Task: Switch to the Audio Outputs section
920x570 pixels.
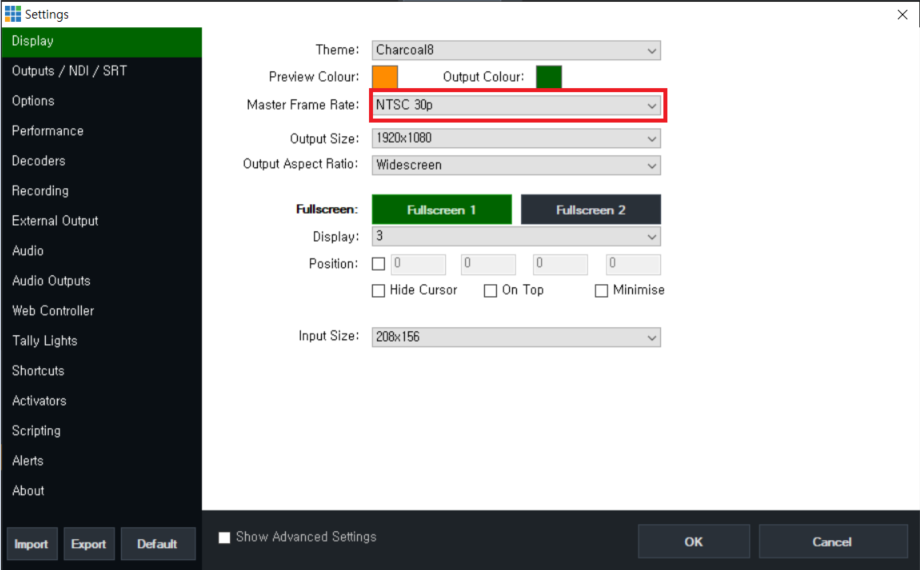Action: (x=51, y=281)
